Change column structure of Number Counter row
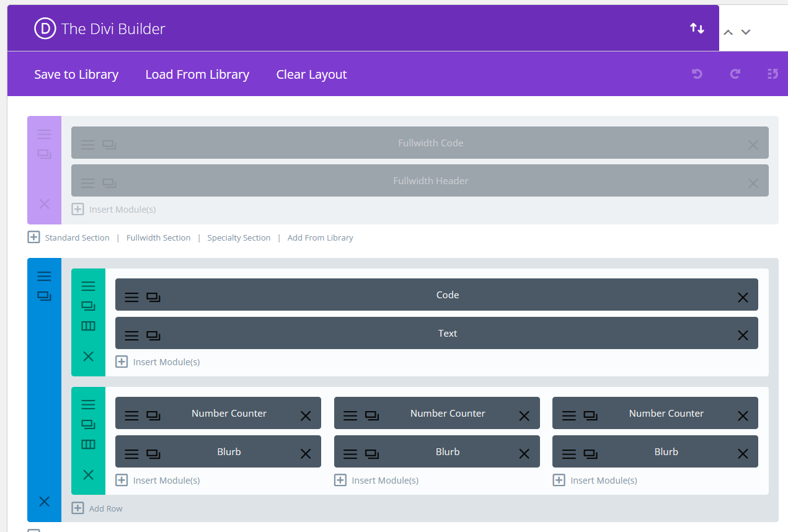788x532 pixels. [x=88, y=445]
